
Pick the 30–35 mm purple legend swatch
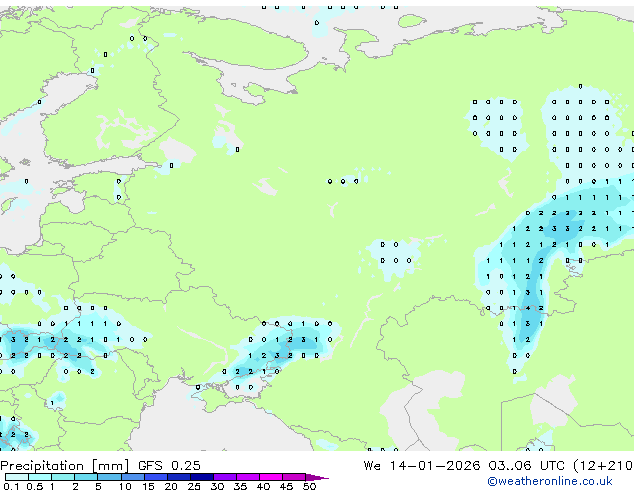pyautogui.click(x=225, y=477)
